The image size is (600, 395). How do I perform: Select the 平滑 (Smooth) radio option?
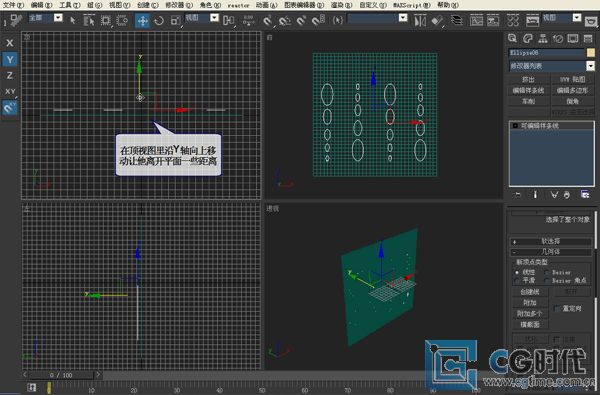click(x=517, y=281)
